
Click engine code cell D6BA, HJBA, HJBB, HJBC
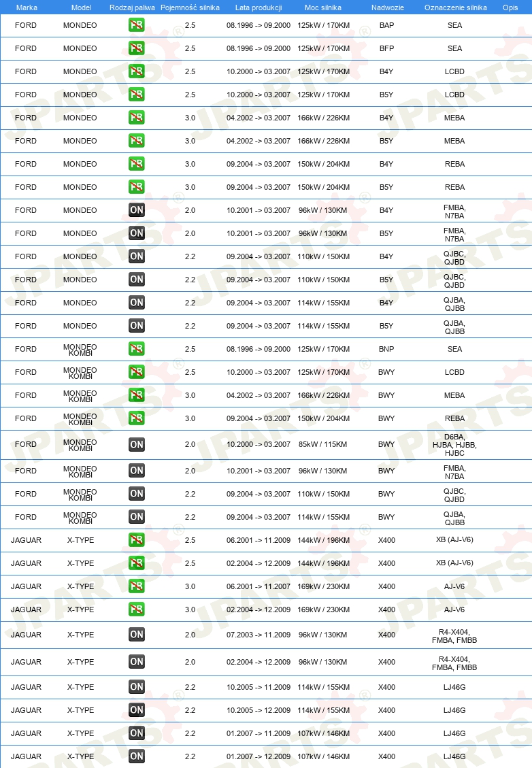tap(454, 445)
